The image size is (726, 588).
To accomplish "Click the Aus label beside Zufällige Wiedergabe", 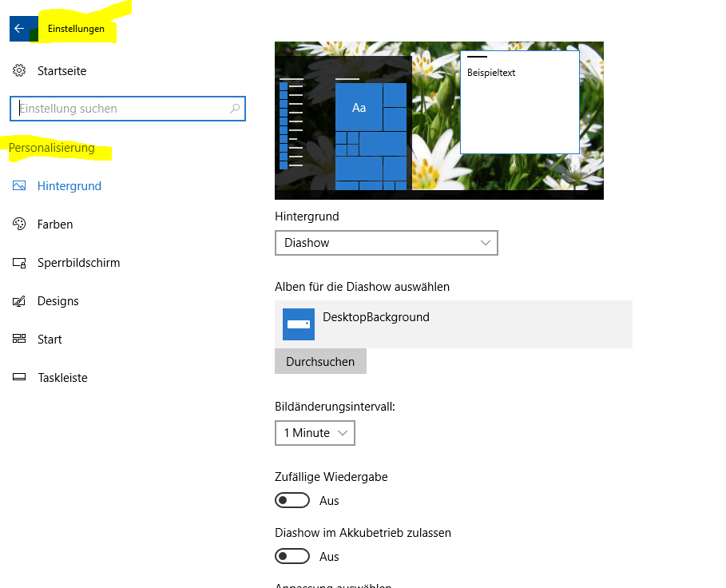I will tap(329, 501).
